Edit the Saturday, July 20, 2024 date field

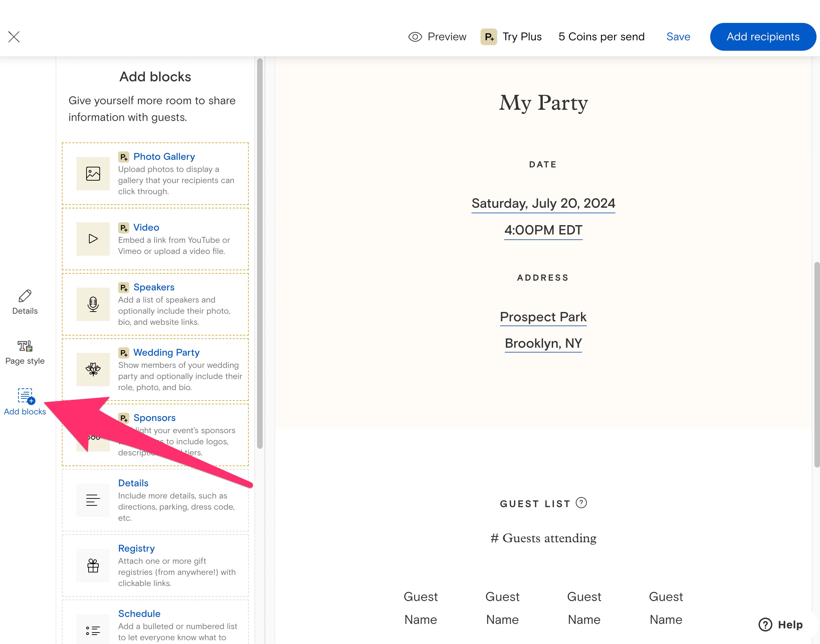pyautogui.click(x=543, y=203)
